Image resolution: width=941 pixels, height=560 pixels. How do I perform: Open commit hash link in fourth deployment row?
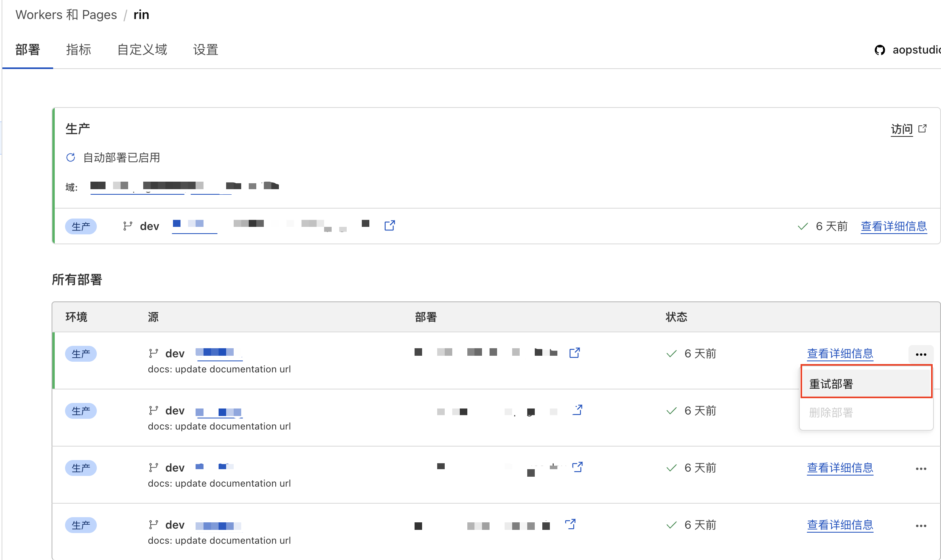point(219,525)
